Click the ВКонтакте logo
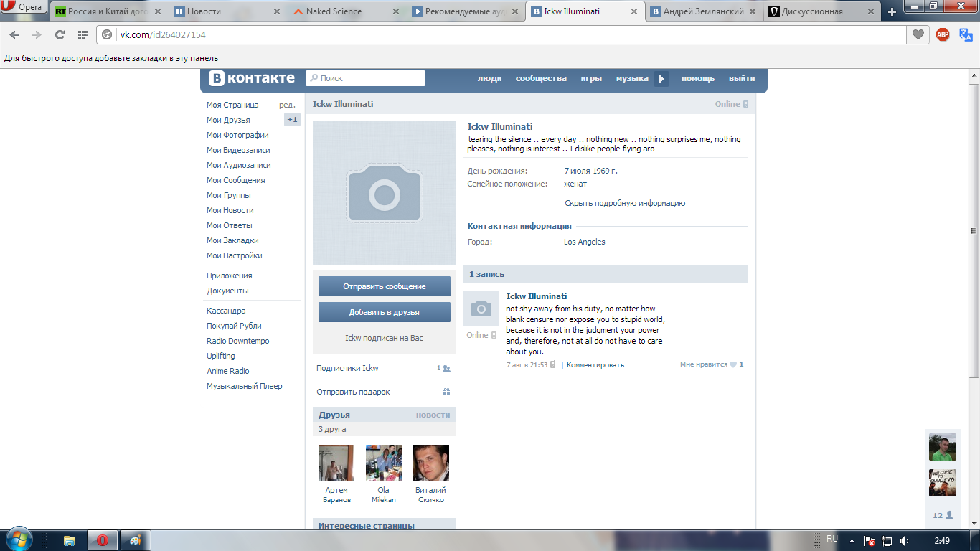 click(x=252, y=78)
